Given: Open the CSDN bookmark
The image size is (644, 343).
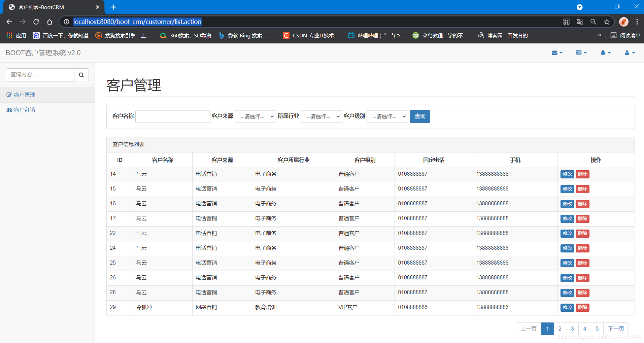Looking at the screenshot, I should tap(310, 35).
